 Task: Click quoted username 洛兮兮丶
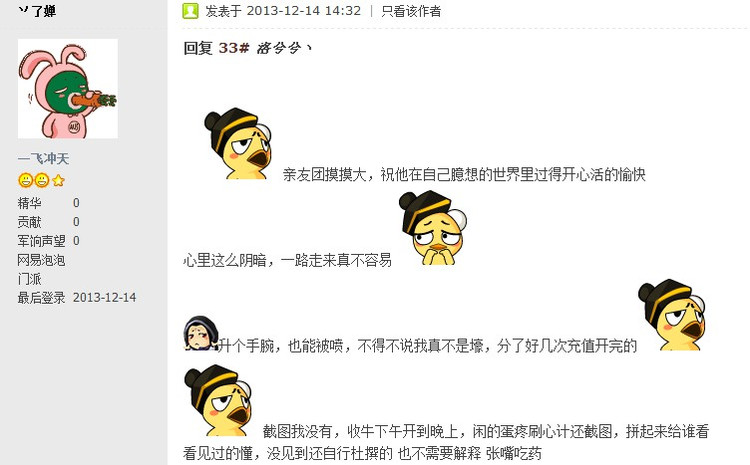click(x=284, y=48)
